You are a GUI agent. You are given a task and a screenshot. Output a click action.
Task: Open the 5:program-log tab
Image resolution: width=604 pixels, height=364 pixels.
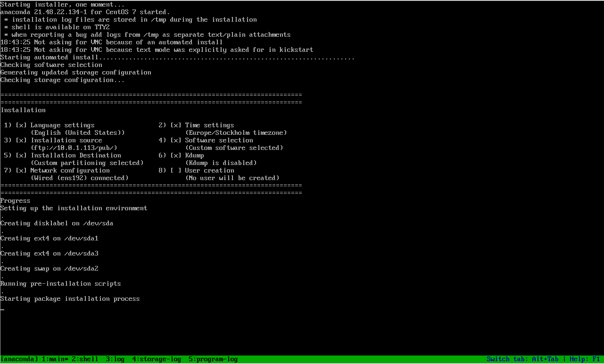click(213, 359)
